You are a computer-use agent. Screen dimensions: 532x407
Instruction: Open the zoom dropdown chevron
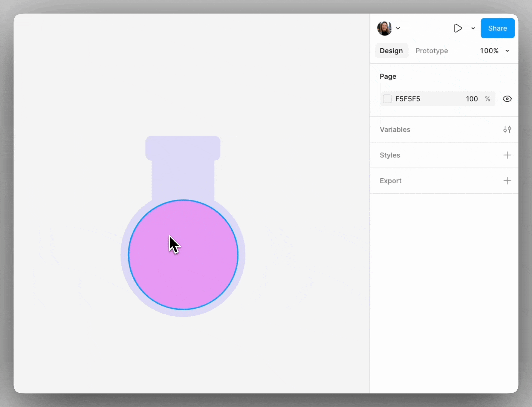pos(507,51)
